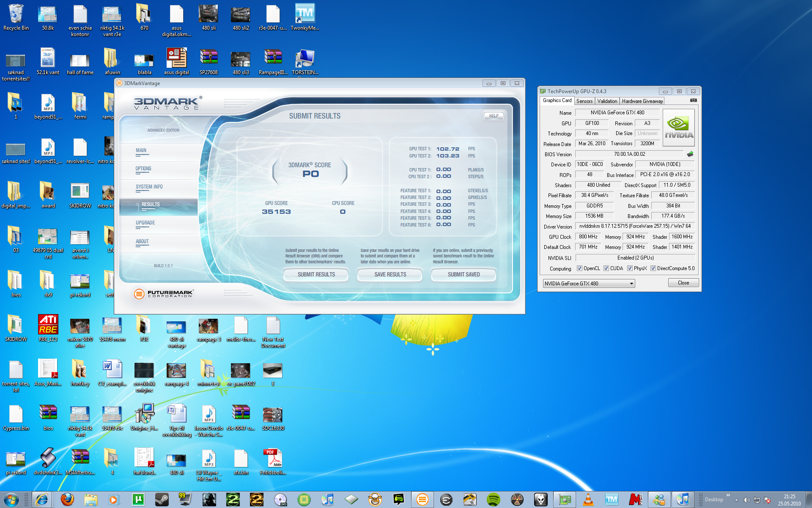Click the Memory Size value 1536 MB
812x508 pixels.
click(x=594, y=216)
